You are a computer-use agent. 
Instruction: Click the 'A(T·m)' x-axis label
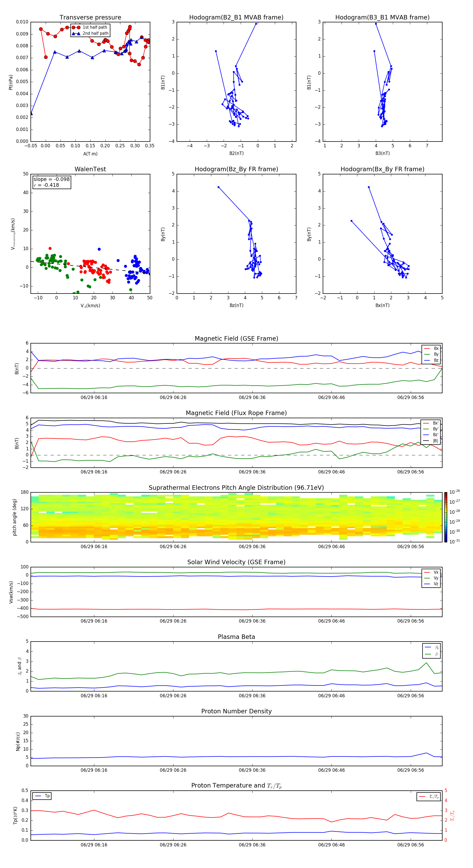(x=90, y=154)
